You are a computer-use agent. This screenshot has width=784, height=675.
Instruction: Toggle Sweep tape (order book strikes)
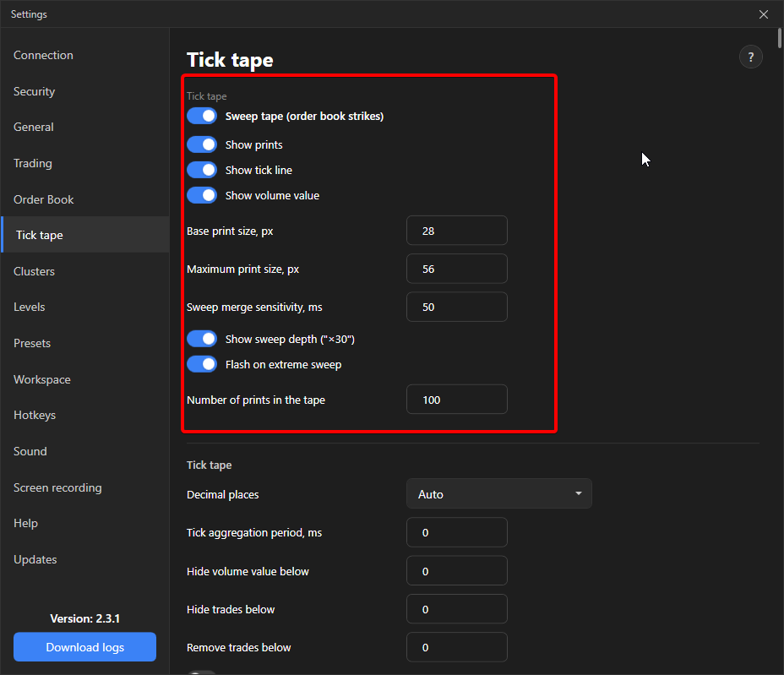pos(202,116)
